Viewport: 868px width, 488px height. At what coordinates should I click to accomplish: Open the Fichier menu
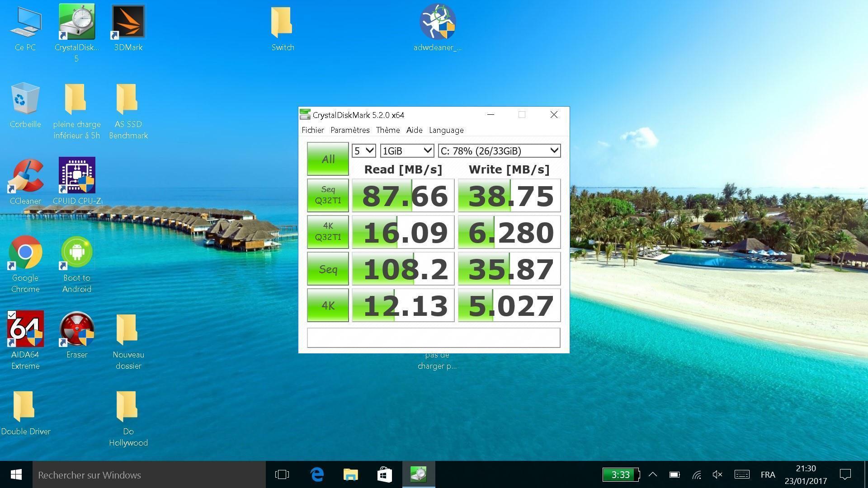[313, 130]
